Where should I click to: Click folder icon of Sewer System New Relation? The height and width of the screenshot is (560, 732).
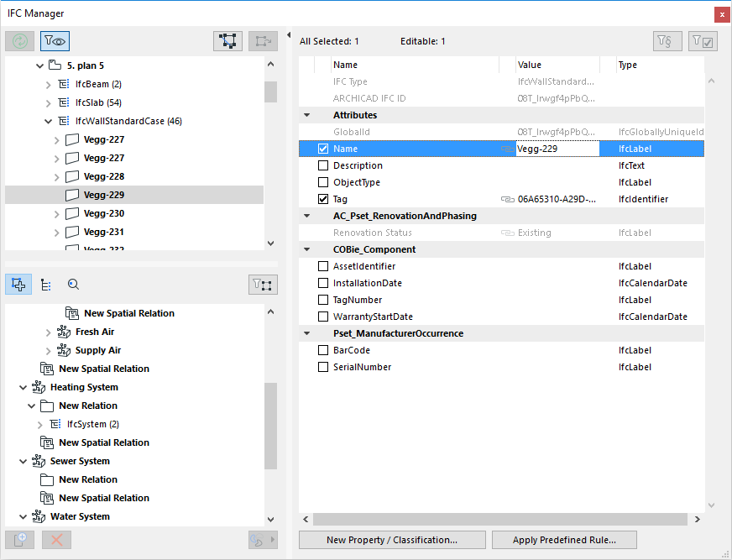coord(47,479)
